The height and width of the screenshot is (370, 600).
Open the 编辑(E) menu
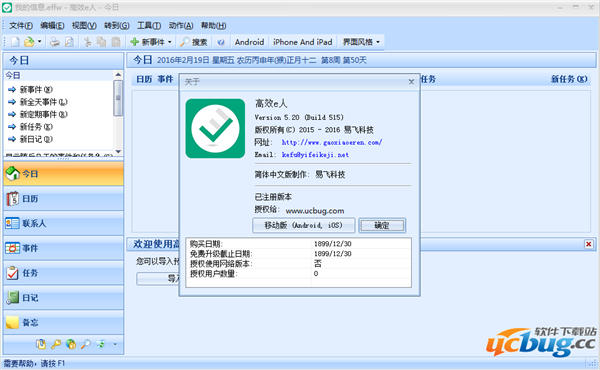pyautogui.click(x=52, y=26)
